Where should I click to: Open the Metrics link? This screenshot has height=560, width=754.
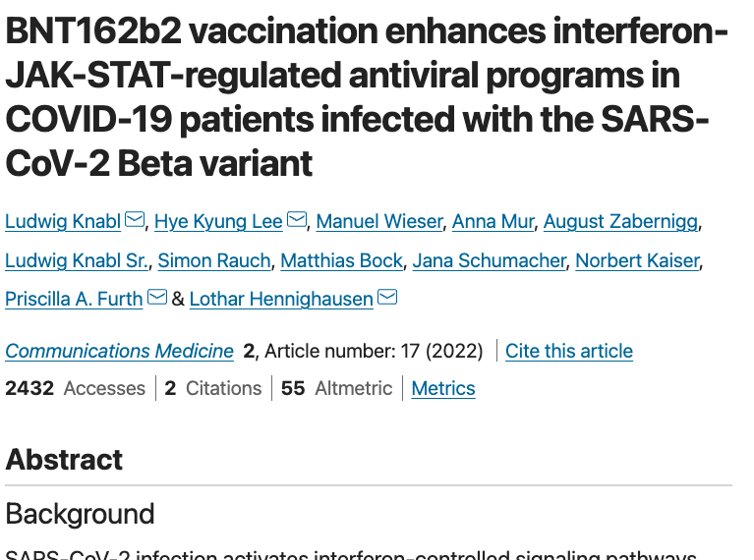(x=443, y=388)
